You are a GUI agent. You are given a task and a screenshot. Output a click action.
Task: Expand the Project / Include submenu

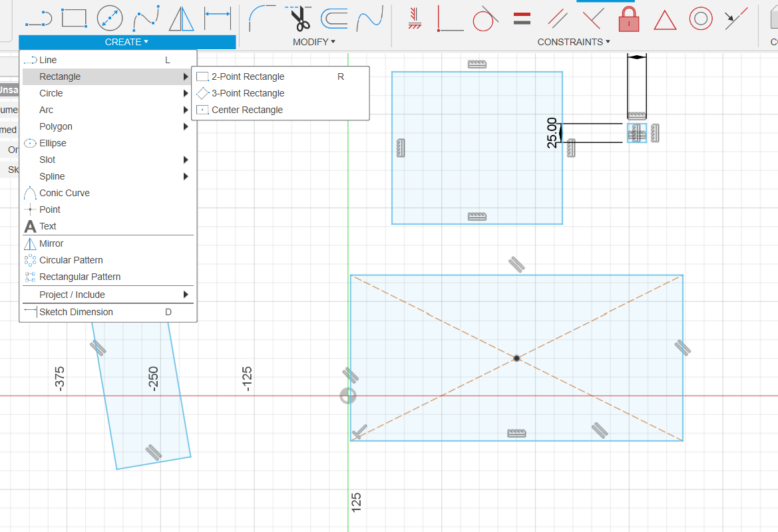108,295
